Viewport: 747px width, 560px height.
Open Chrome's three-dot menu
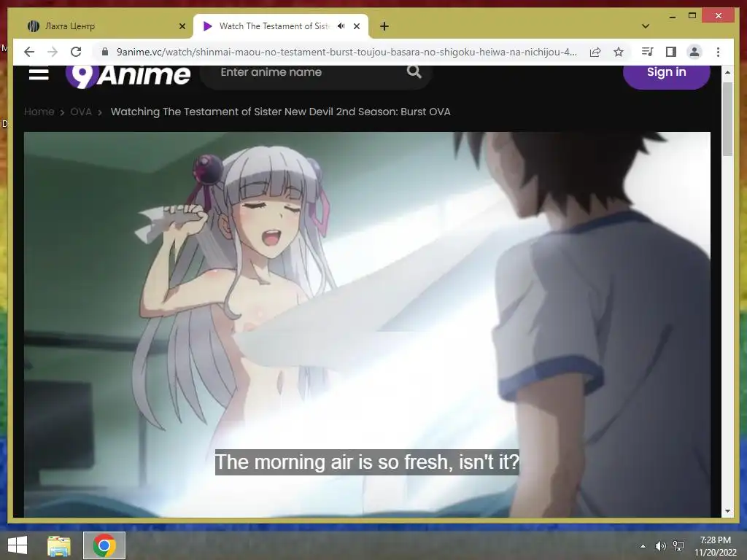click(718, 52)
